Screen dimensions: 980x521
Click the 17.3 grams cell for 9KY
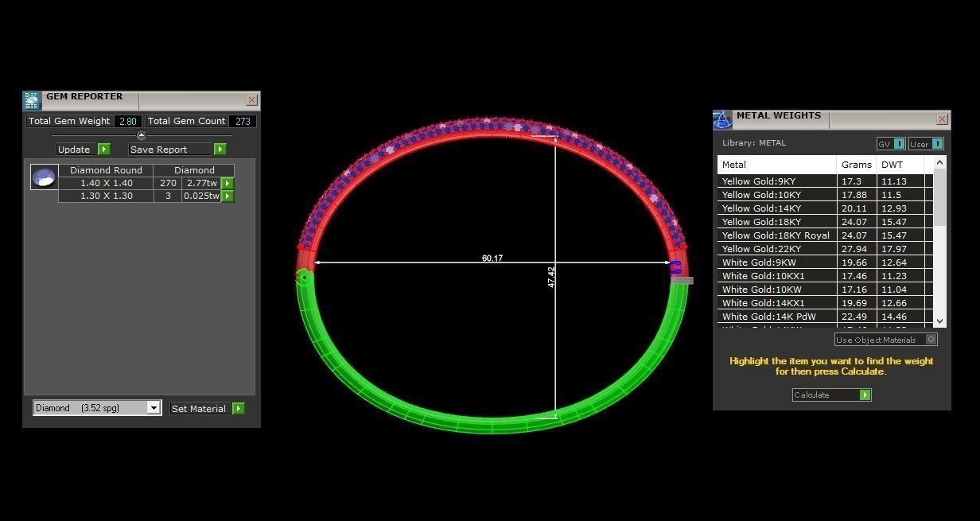(x=857, y=181)
